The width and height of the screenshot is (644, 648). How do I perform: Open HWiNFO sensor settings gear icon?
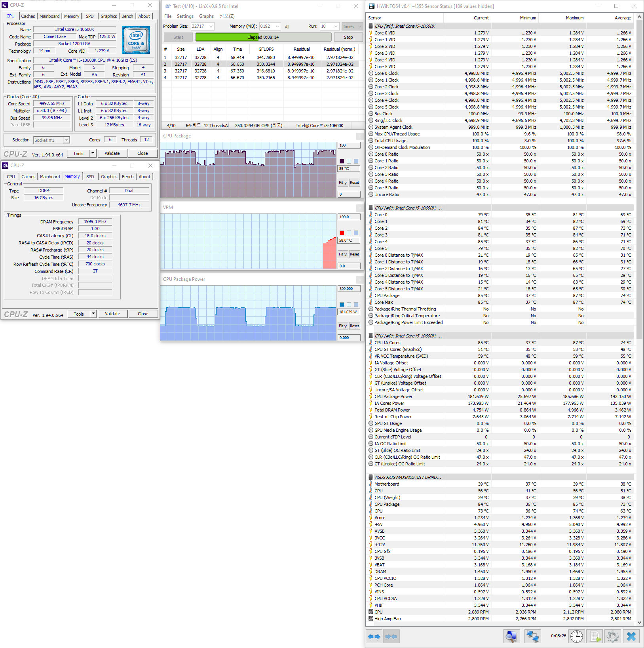pos(612,637)
